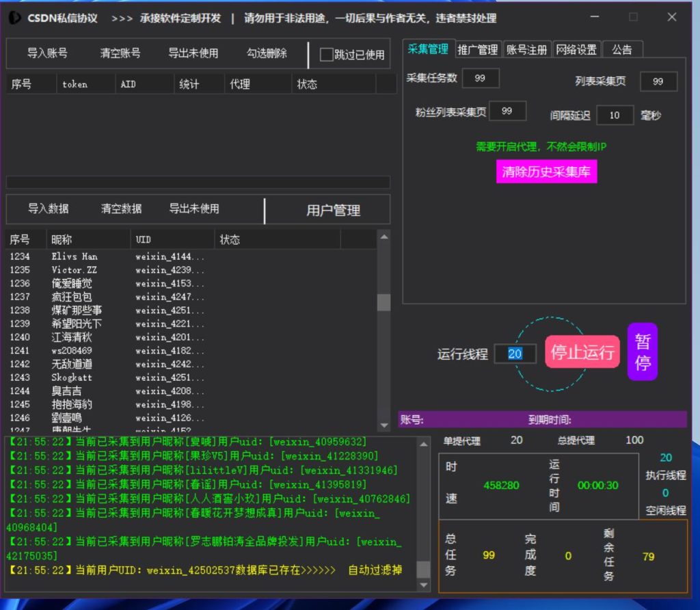Click the app logo icon in title bar
Screen dimensions: 700x610
[x=14, y=18]
